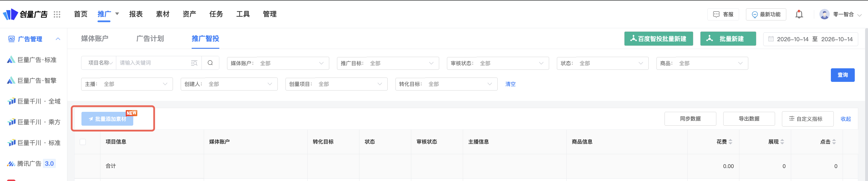
Task: Select the 推广智投 tab
Action: [205, 39]
